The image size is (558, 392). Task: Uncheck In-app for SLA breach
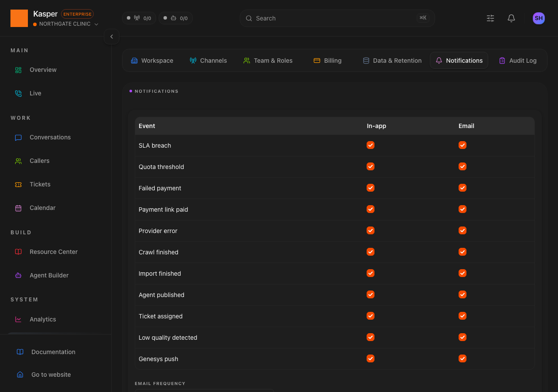(x=371, y=145)
